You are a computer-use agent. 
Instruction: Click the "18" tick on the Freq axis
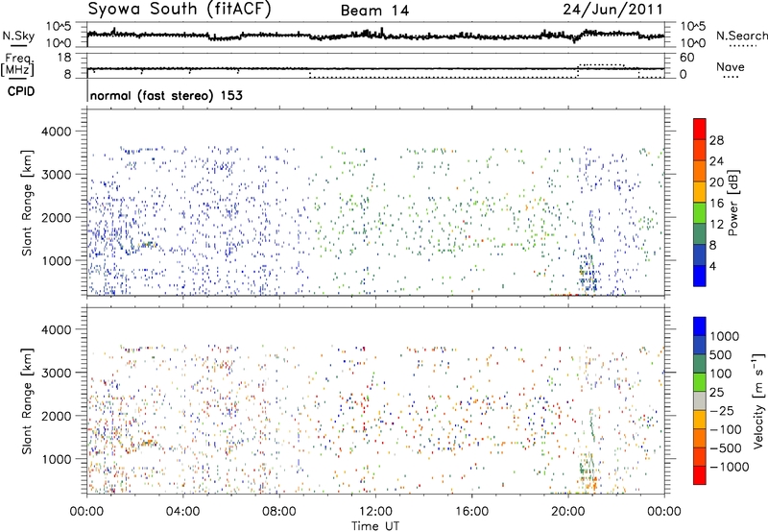(x=64, y=58)
